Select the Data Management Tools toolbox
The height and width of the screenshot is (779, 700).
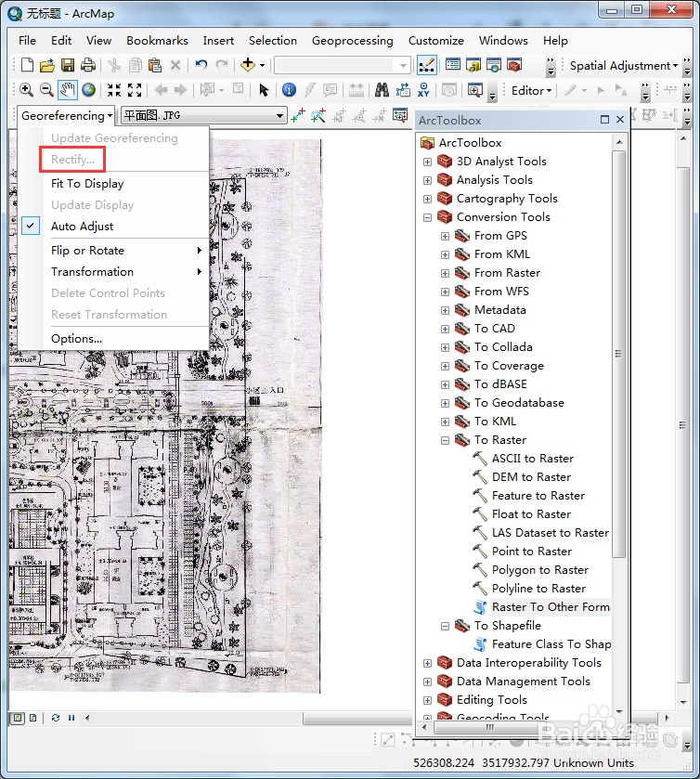pyautogui.click(x=523, y=682)
